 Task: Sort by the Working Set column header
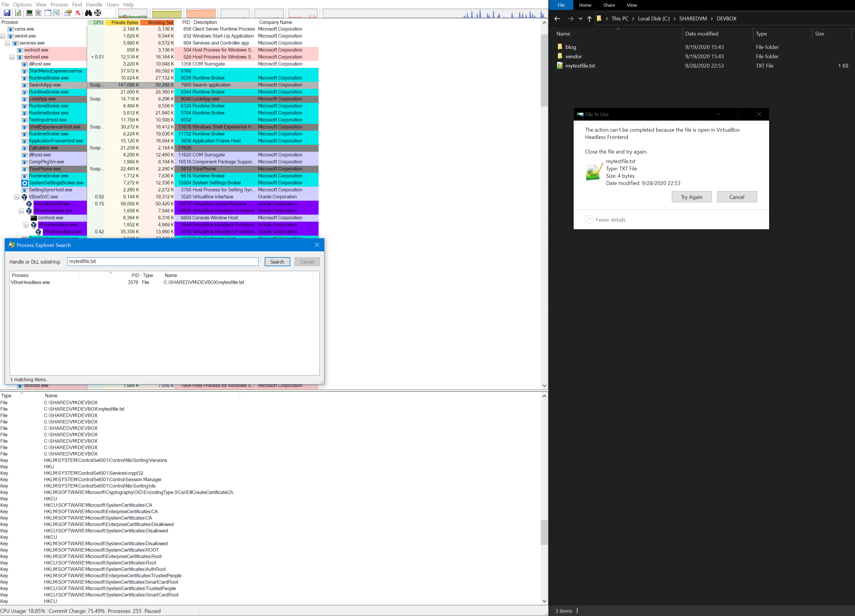pyautogui.click(x=157, y=22)
